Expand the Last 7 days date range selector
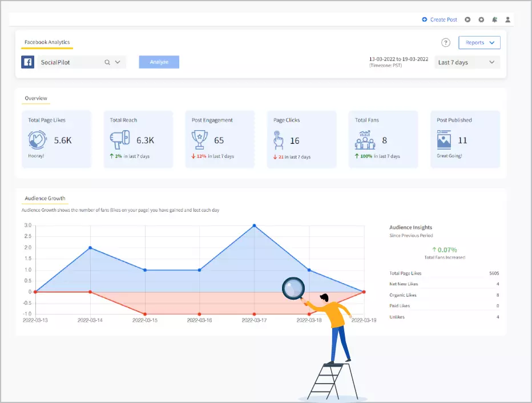The height and width of the screenshot is (403, 532). (x=467, y=62)
